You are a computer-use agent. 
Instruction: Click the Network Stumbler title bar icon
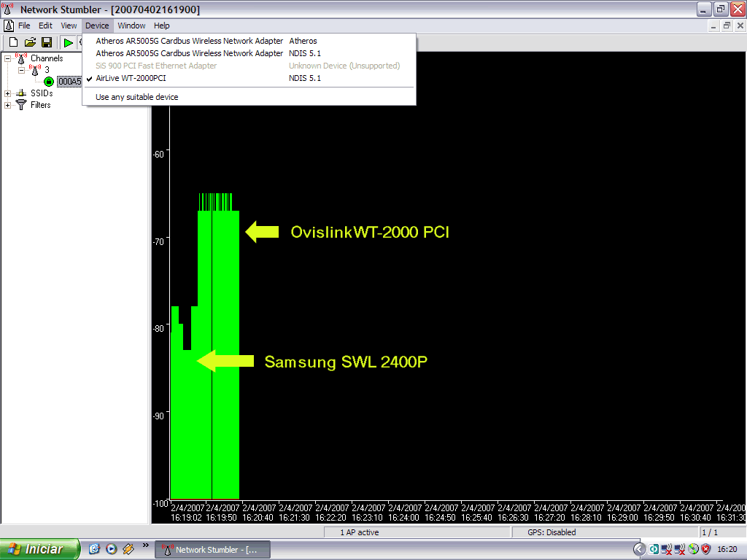click(7, 9)
